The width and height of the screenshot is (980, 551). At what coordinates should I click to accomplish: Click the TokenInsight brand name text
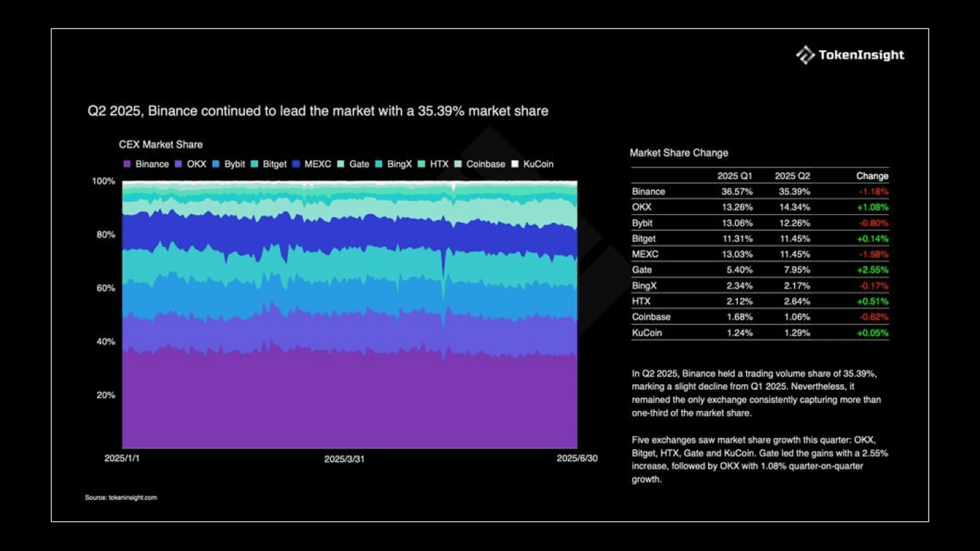click(861, 55)
